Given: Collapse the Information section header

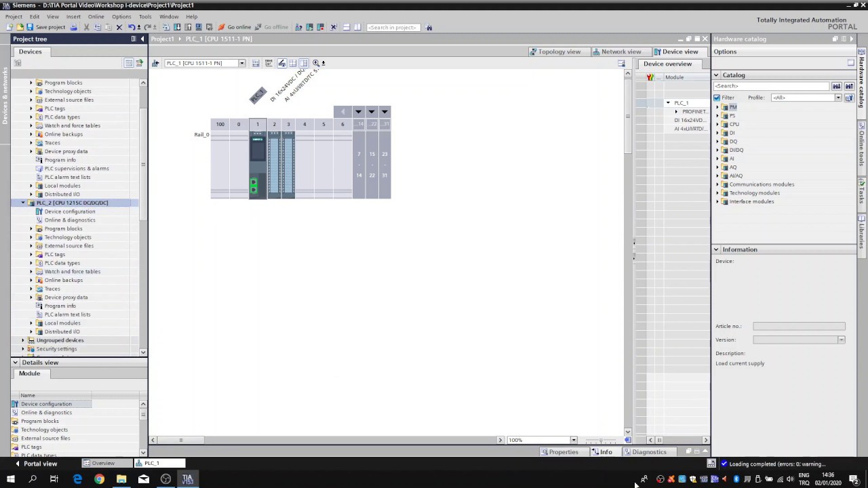Looking at the screenshot, I should [x=716, y=249].
